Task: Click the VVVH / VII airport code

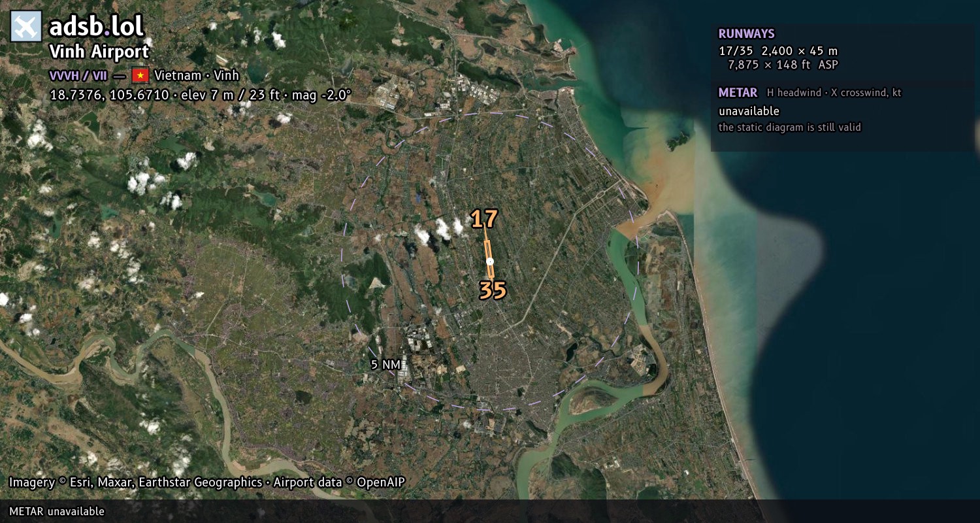Action: [78, 75]
